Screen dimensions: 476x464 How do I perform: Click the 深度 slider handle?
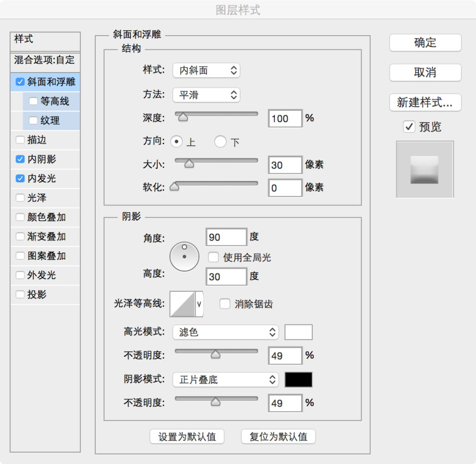183,117
